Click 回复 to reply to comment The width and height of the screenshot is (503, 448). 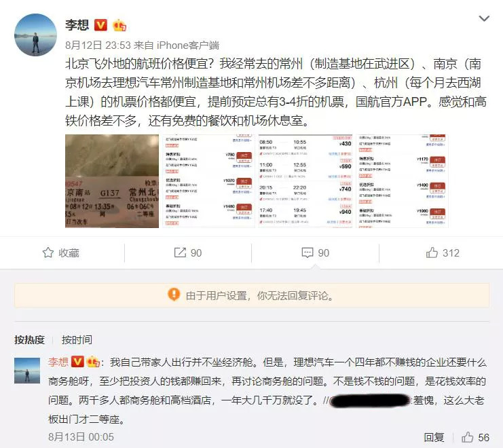point(434,437)
